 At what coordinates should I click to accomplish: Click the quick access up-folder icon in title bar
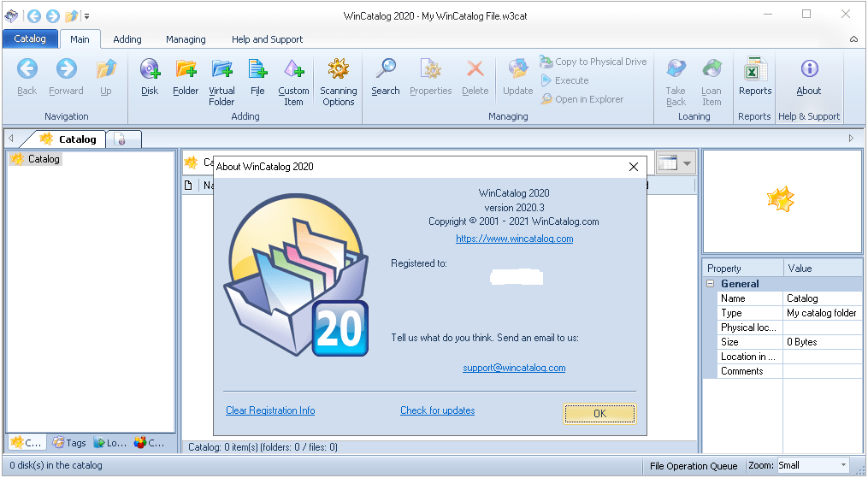72,16
